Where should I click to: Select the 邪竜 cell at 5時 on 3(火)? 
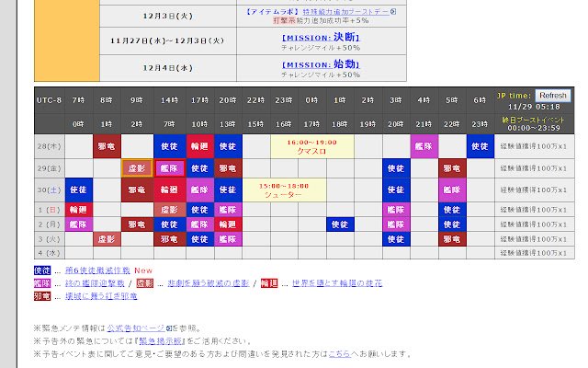coord(452,239)
